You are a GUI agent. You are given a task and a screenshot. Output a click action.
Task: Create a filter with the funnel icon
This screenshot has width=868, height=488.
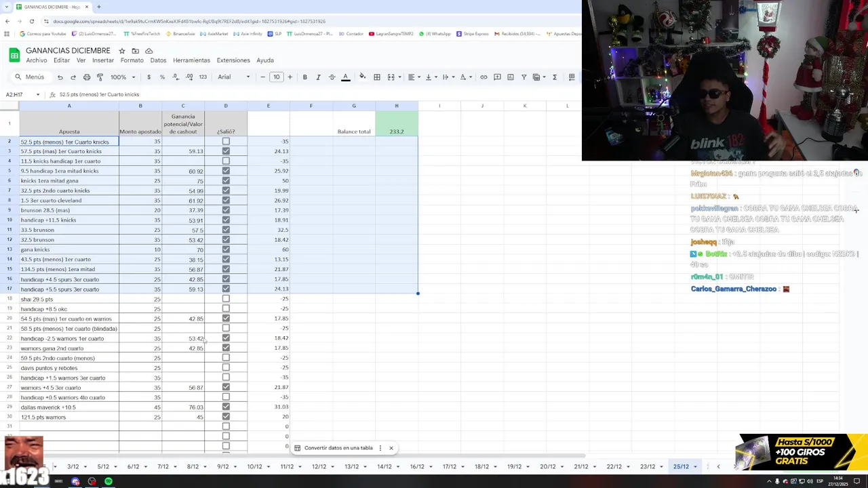pos(524,77)
